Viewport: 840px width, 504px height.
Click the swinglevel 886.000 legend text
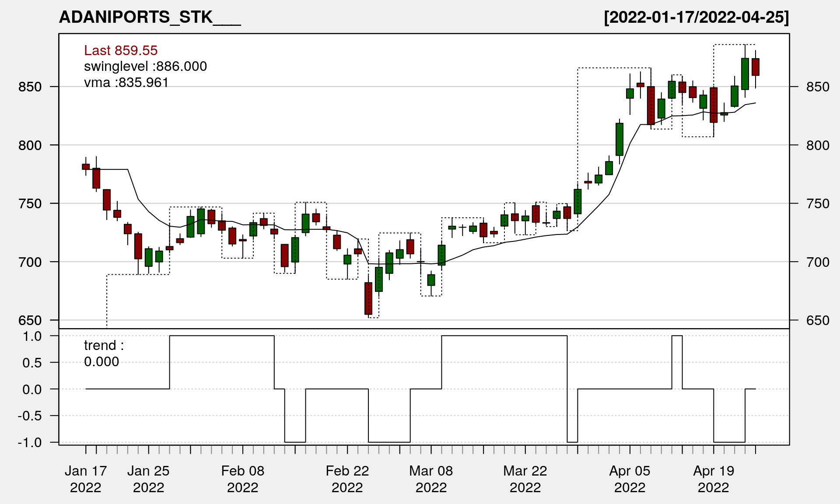pos(145,66)
